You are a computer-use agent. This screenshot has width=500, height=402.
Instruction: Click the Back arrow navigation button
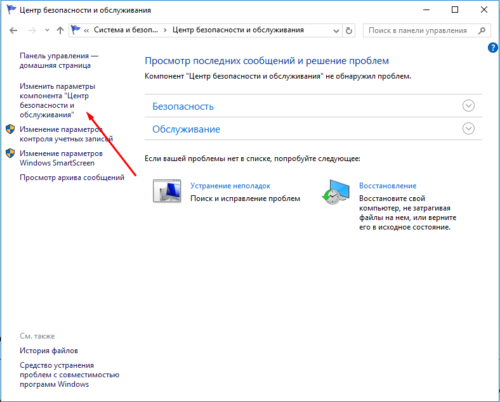tap(13, 31)
